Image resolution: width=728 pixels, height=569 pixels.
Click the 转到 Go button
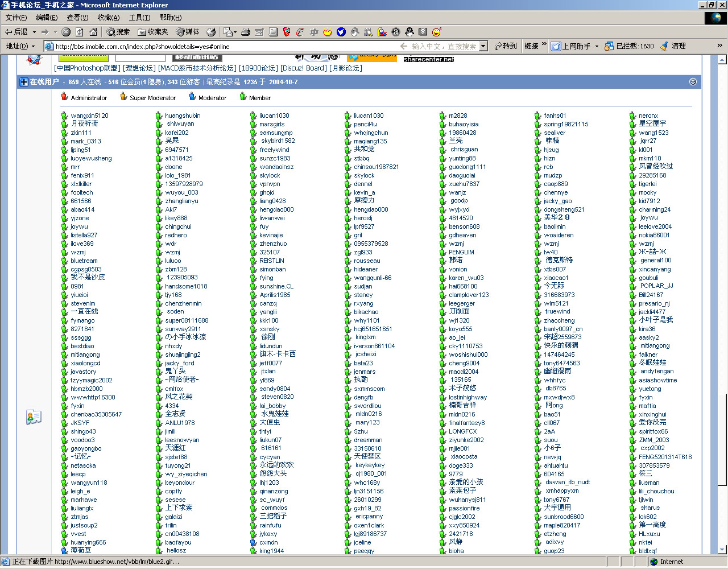coord(506,46)
